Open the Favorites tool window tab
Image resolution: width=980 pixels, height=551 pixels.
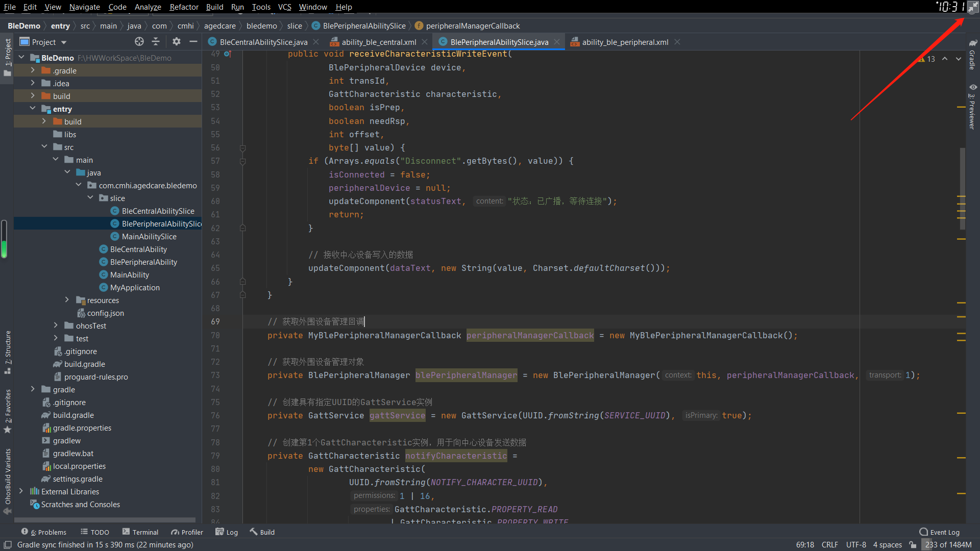pyautogui.click(x=7, y=411)
